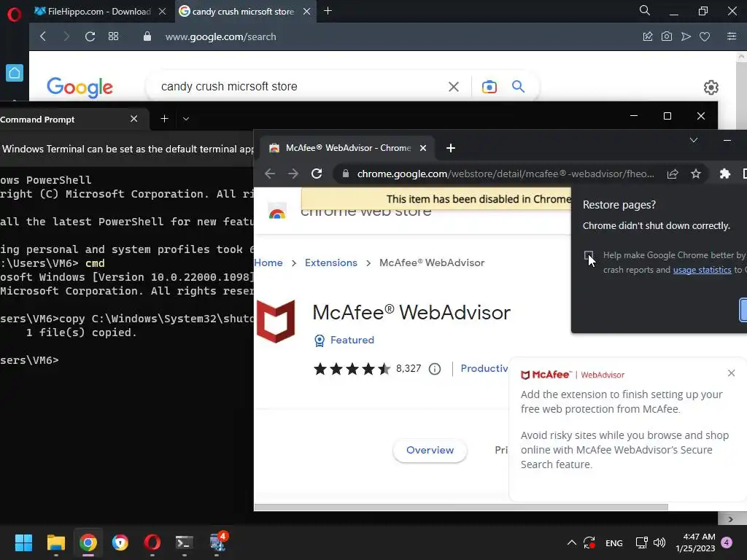
Task: Close the McAfee WebAdvisor popup
Action: 731,373
